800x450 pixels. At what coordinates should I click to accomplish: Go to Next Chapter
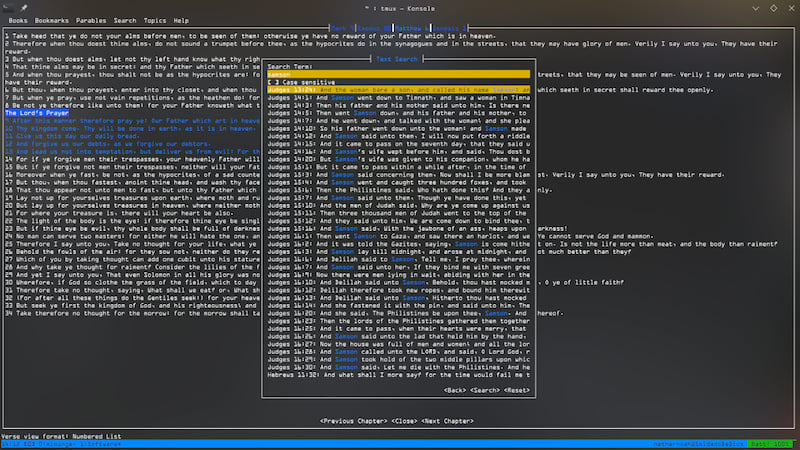[447, 421]
